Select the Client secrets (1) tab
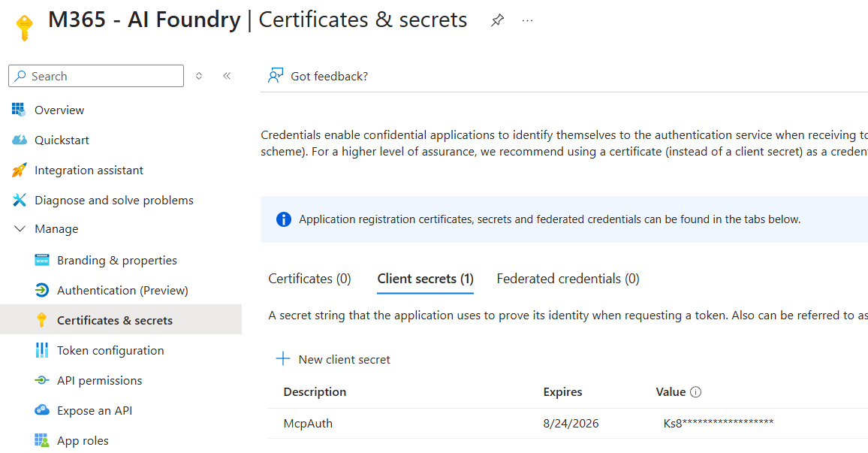868x453 pixels. [425, 279]
